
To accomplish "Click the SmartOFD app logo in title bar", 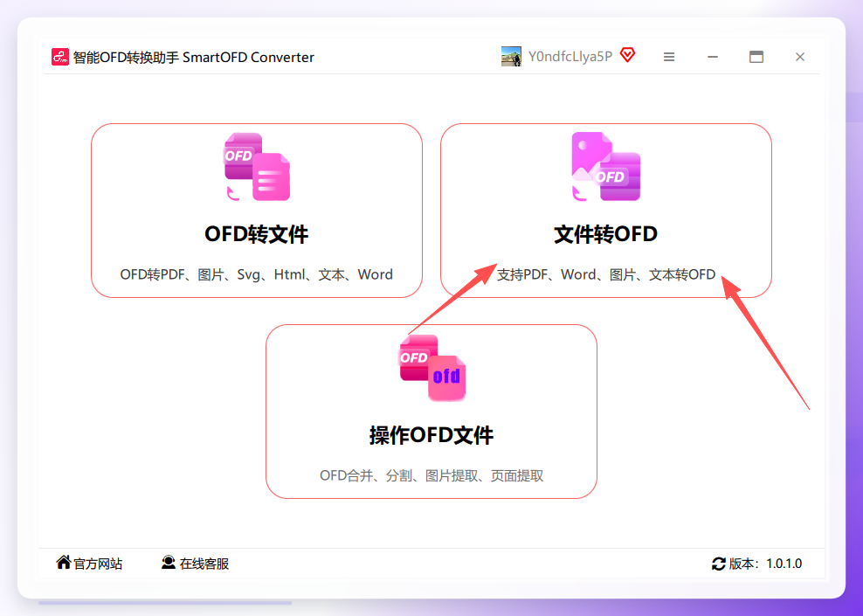I will 60,57.
